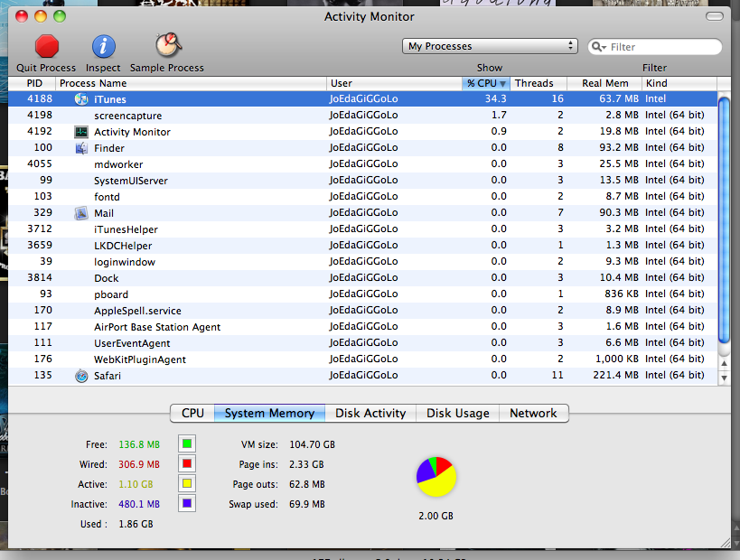Viewport: 740px width, 560px height.
Task: Select the iTunes app icon in process list
Action: (81, 99)
